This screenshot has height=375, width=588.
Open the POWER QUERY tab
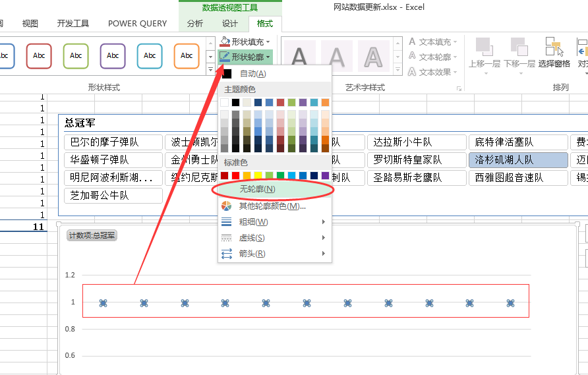click(x=137, y=24)
